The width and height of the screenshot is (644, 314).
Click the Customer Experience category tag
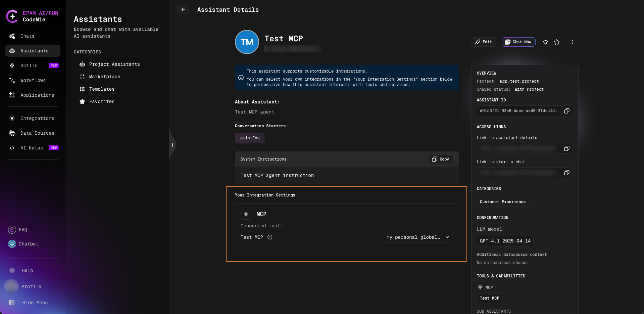(503, 202)
